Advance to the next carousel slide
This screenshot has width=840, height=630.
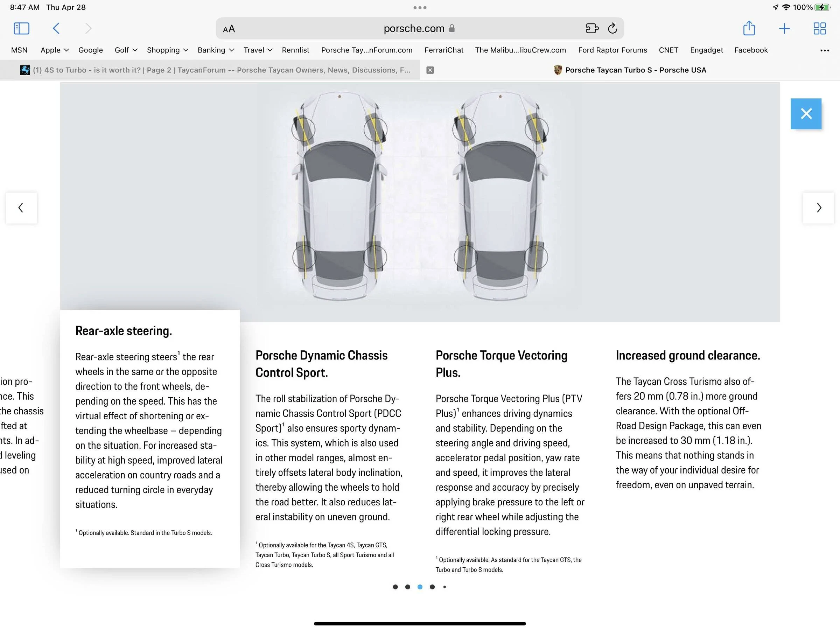tap(818, 208)
